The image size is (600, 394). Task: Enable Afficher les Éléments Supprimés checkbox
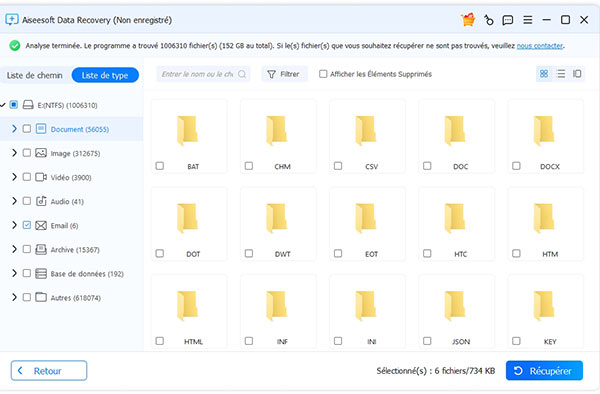click(x=323, y=74)
